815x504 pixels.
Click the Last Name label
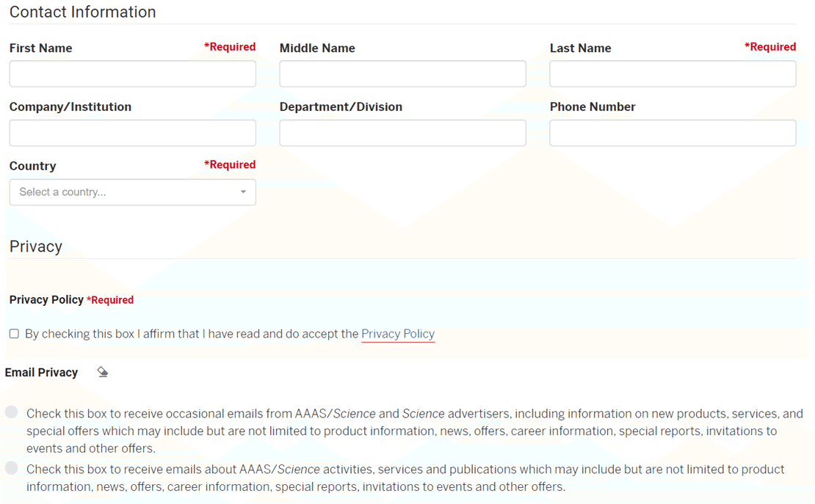[x=580, y=48]
